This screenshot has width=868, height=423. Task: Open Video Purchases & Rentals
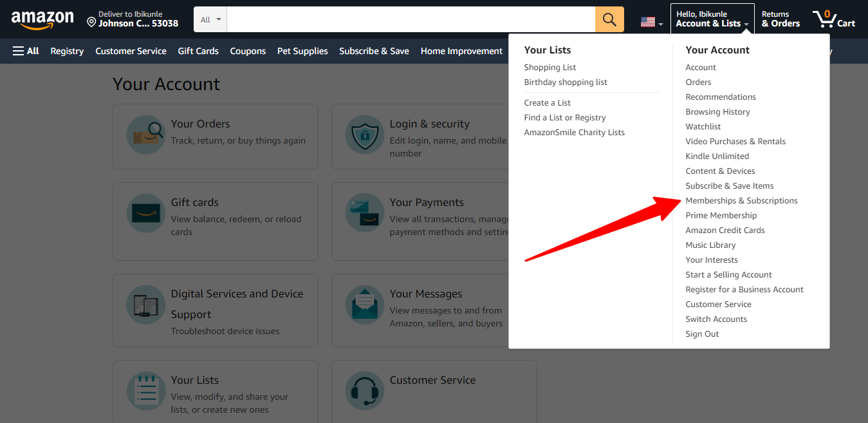pos(735,142)
